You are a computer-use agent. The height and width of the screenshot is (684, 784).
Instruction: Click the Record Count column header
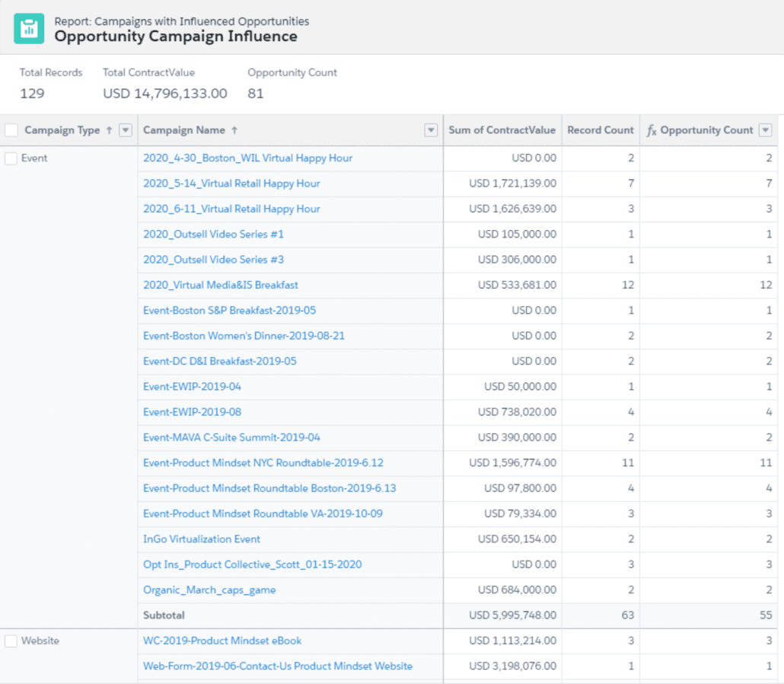(601, 130)
